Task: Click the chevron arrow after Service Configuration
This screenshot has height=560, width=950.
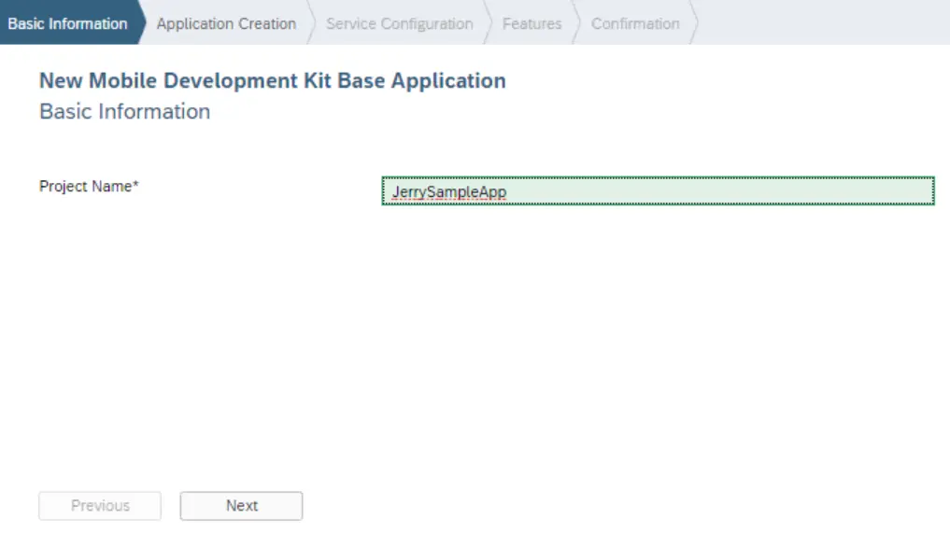Action: point(488,23)
